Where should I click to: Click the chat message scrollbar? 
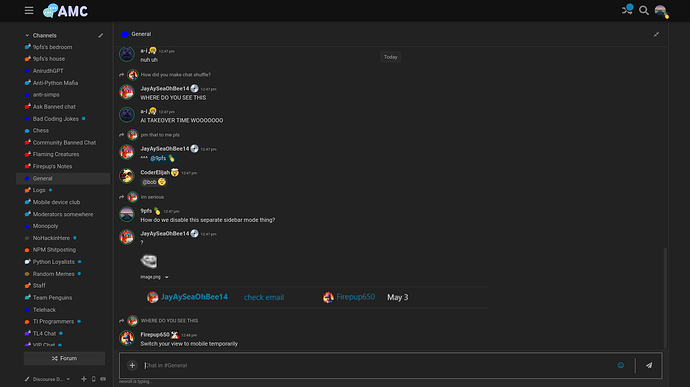pyautogui.click(x=665, y=298)
